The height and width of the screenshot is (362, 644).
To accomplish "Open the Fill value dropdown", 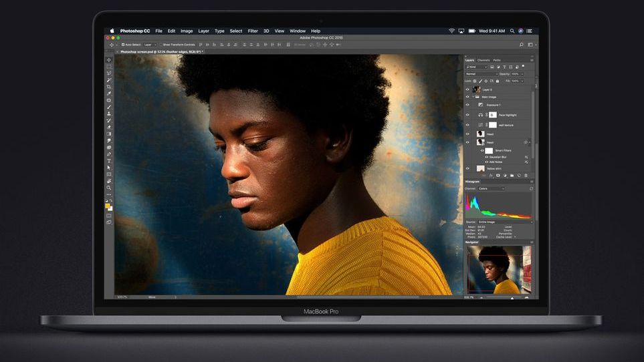I will 522,81.
